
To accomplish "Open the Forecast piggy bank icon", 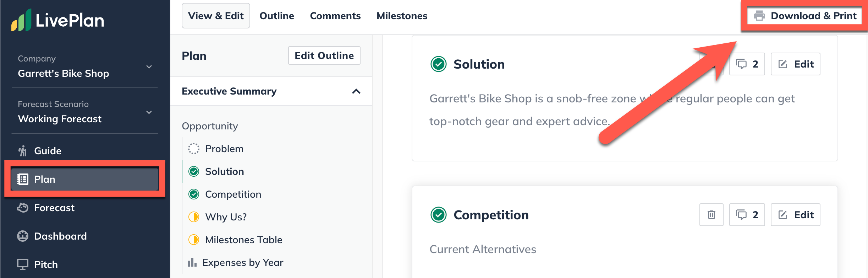I will click(x=23, y=208).
